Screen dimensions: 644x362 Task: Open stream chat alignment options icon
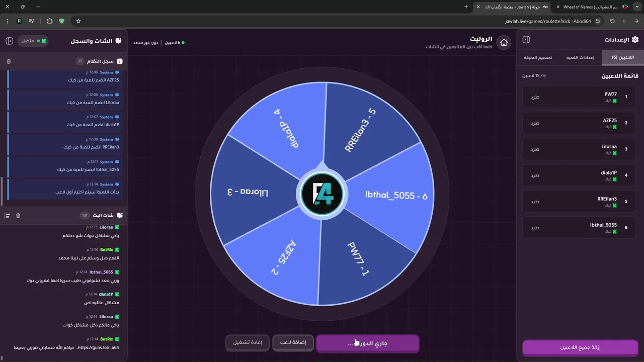(8, 215)
